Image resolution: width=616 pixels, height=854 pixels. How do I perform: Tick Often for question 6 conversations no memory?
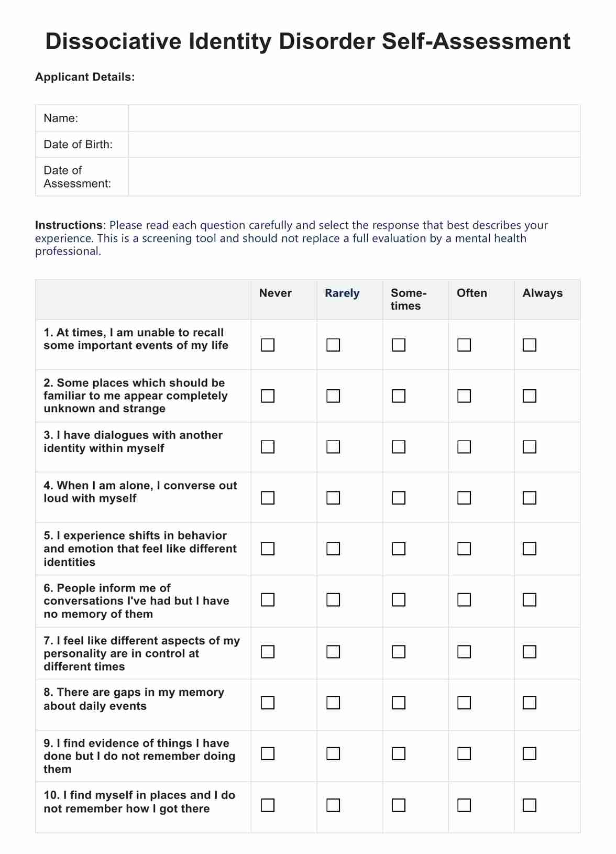(x=464, y=599)
